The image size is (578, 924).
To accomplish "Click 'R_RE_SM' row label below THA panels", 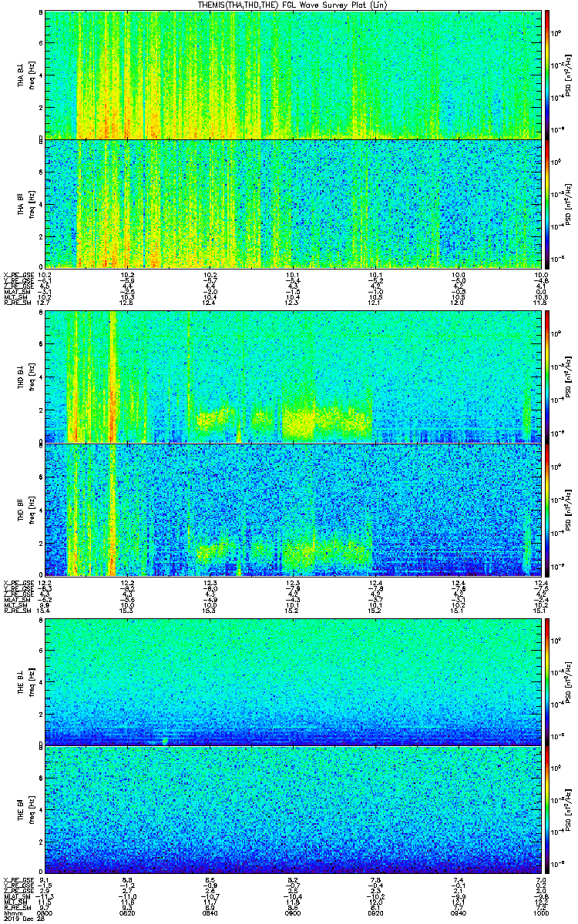I will (16, 303).
